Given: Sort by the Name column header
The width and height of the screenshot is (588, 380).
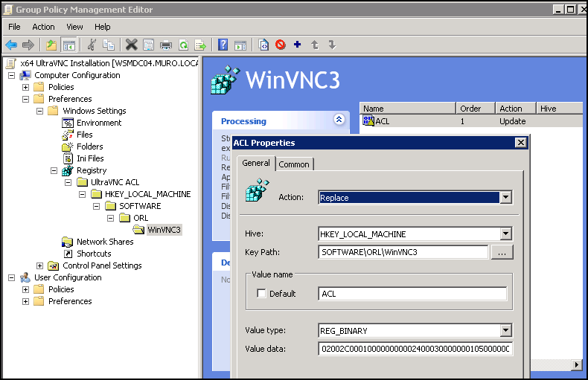Looking at the screenshot, I should tap(408, 109).
